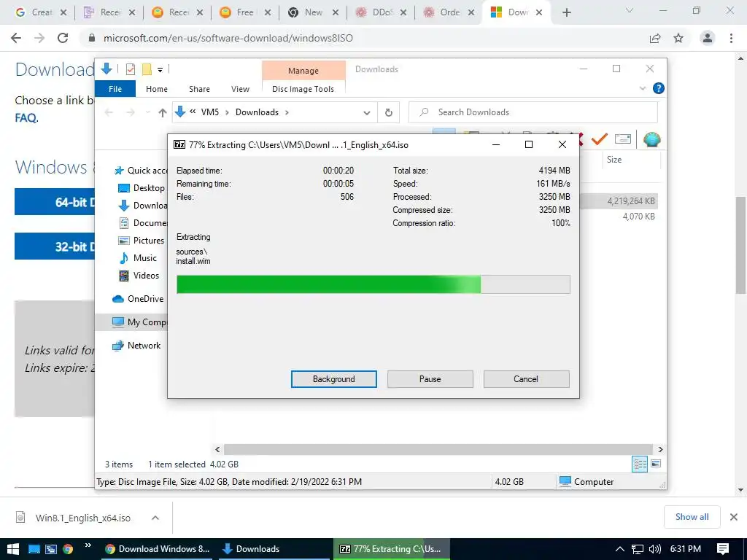The height and width of the screenshot is (560, 747).
Task: Open the View ribbon tab
Action: point(240,89)
